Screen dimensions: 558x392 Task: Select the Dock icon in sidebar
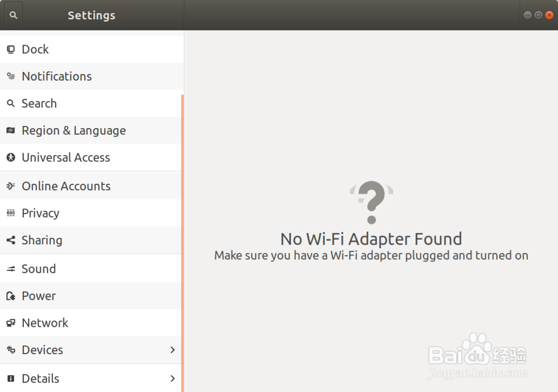(11, 50)
